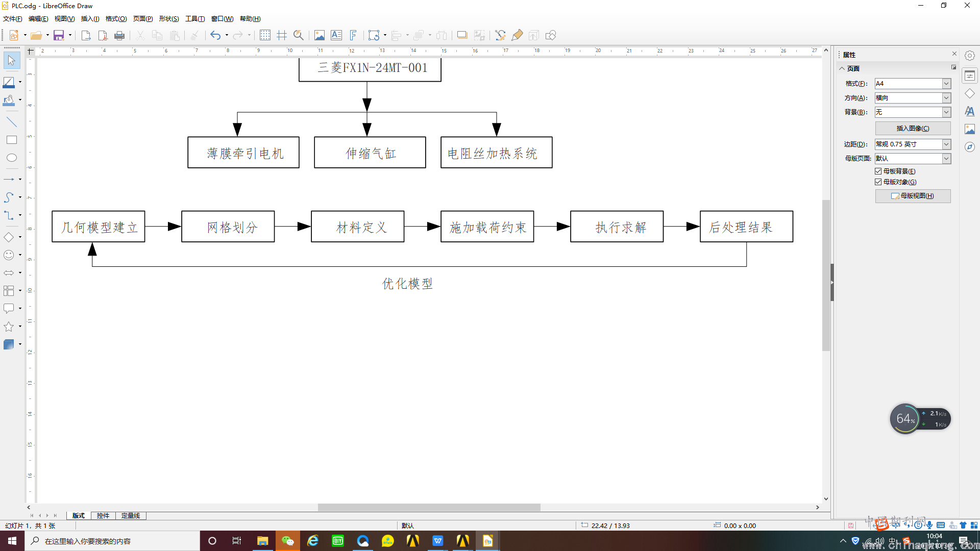Open the 视图 menu
980x551 pixels.
(x=64, y=19)
